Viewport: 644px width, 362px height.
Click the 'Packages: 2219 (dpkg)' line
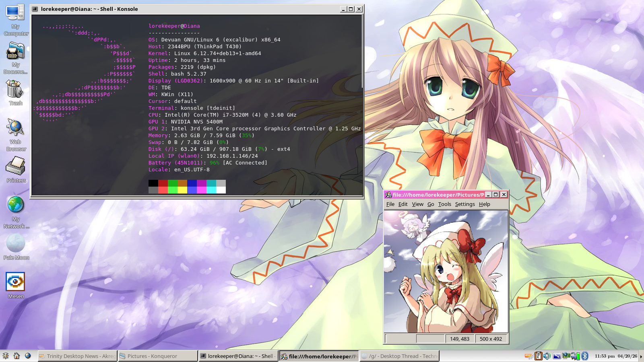coord(182,67)
